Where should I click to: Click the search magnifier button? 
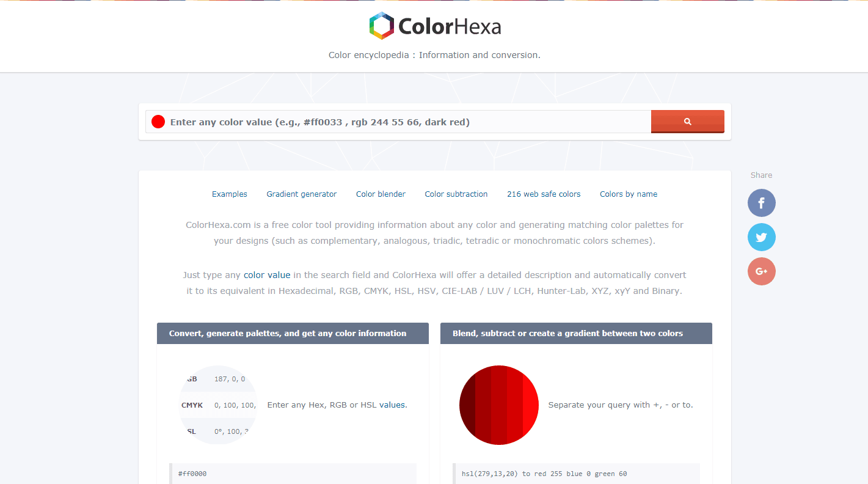pos(687,122)
